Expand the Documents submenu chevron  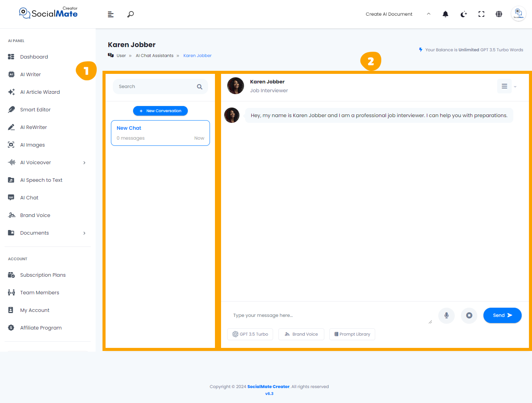click(x=85, y=233)
